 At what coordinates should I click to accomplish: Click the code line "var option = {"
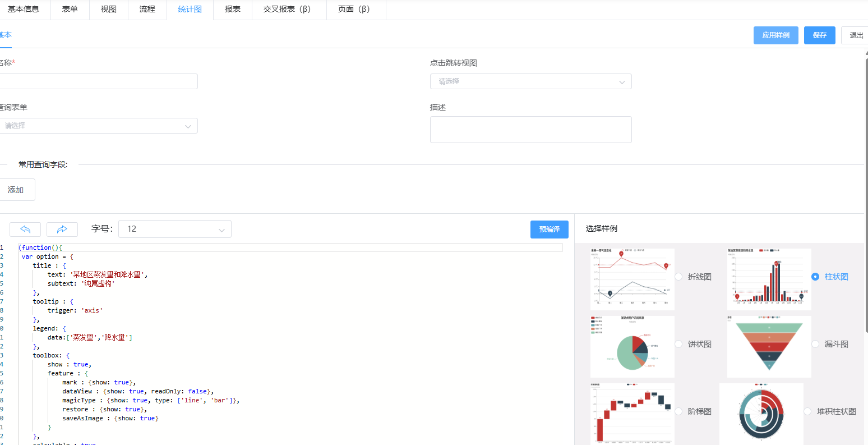pyautogui.click(x=48, y=256)
